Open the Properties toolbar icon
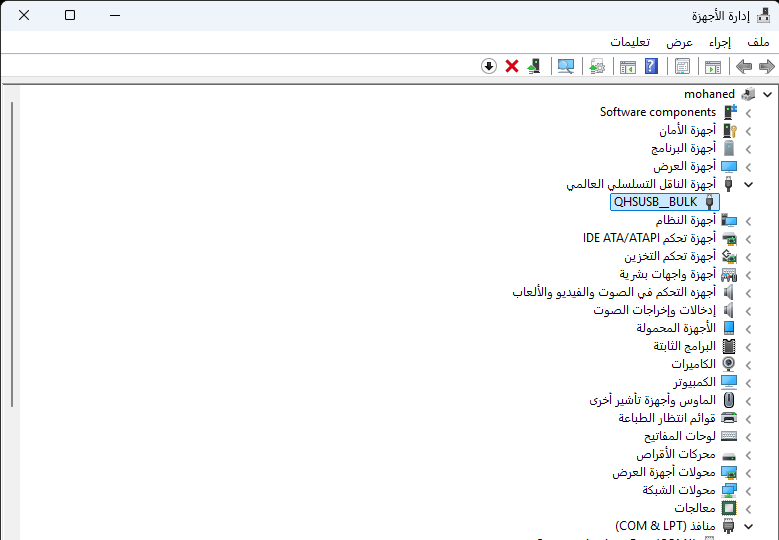This screenshot has width=779, height=540. click(682, 66)
